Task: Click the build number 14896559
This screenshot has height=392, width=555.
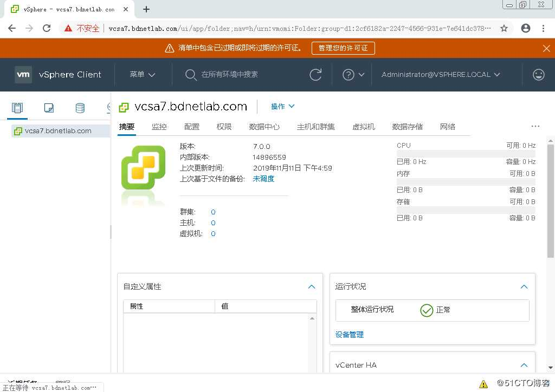Action: point(269,158)
